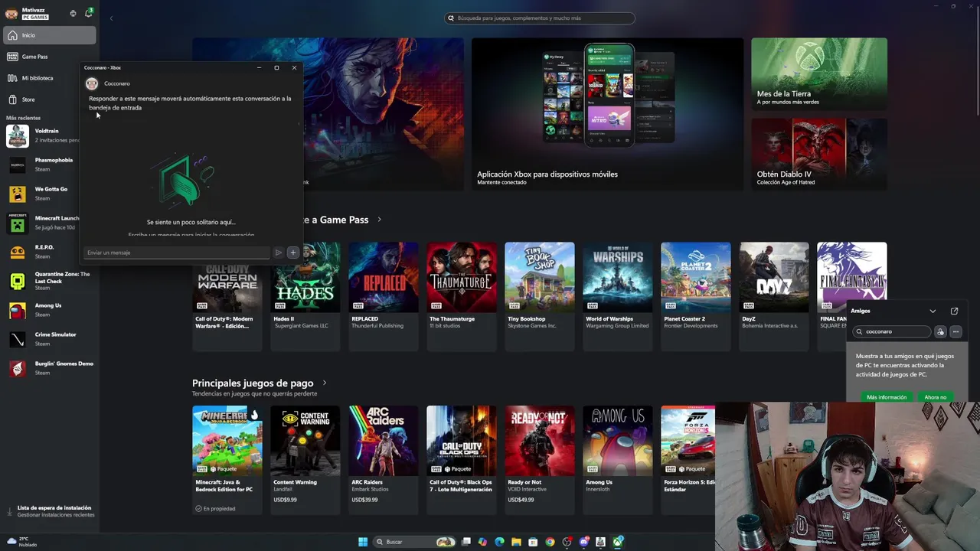Open Quarantine Zone: The Last Check icon

(18, 281)
